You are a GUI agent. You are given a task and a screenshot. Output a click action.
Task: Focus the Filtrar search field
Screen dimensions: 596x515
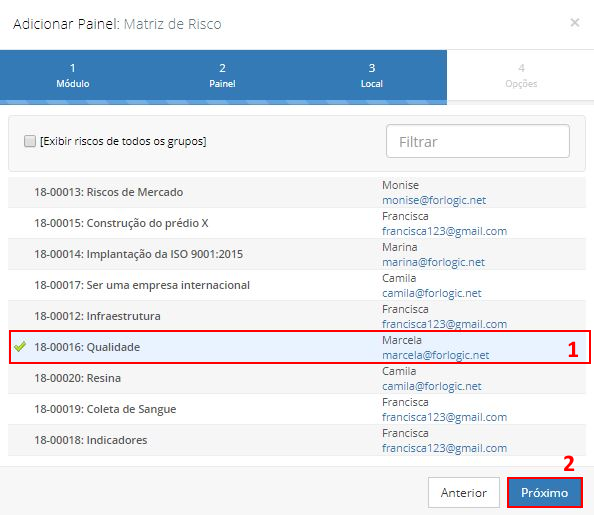[478, 141]
